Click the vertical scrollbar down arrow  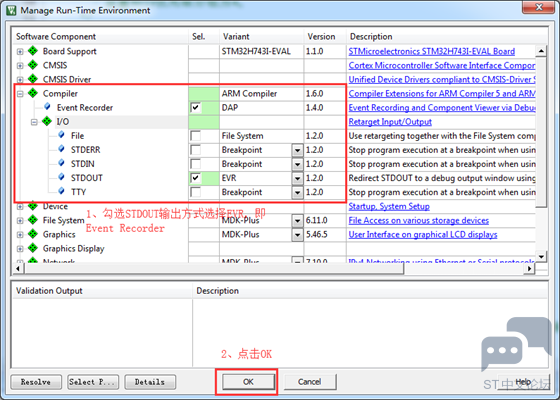pyautogui.click(x=541, y=256)
